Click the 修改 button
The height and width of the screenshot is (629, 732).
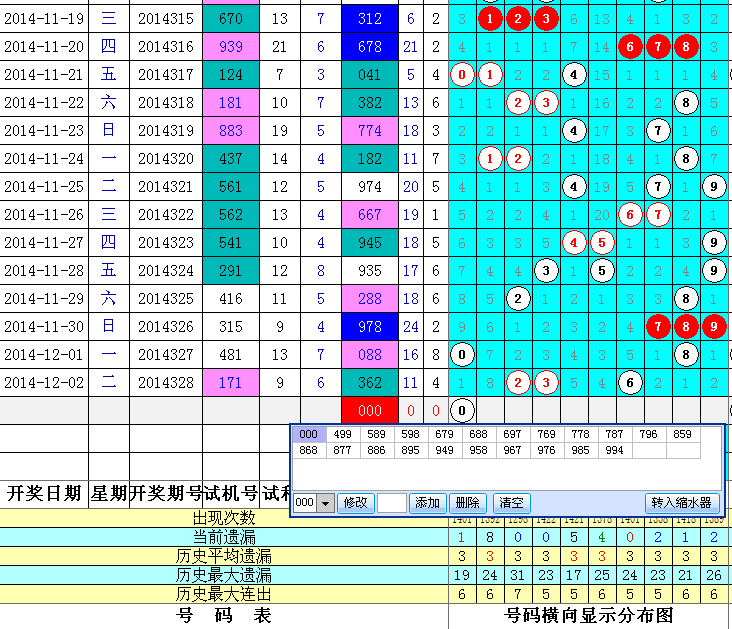355,503
